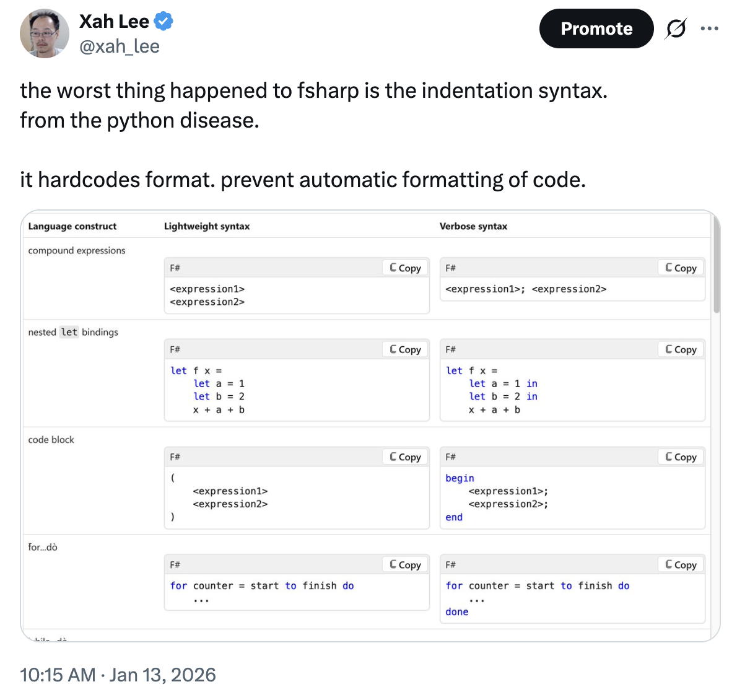The image size is (737, 700).
Task: Copy the lightweight compound expressions snippet
Action: pyautogui.click(x=405, y=267)
